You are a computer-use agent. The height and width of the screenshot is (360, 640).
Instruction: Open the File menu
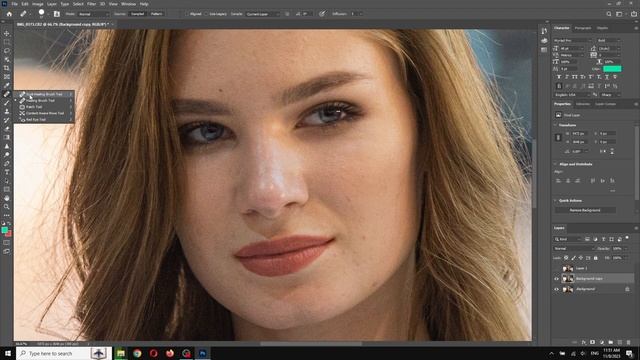tap(14, 4)
